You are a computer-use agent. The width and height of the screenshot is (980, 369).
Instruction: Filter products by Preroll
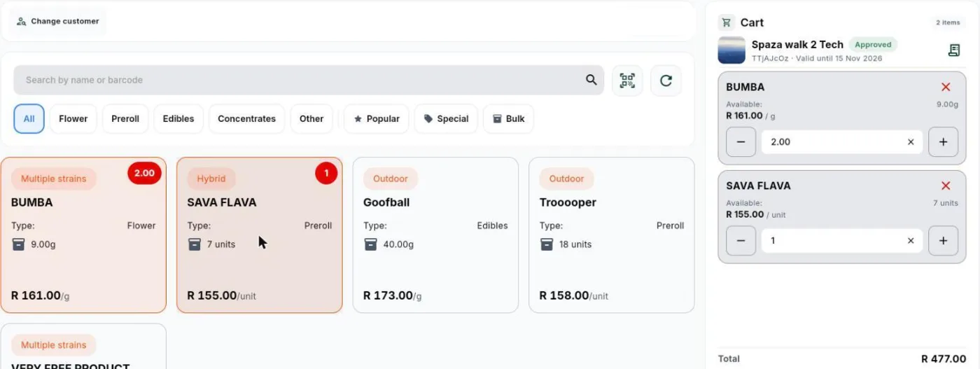pyautogui.click(x=125, y=119)
